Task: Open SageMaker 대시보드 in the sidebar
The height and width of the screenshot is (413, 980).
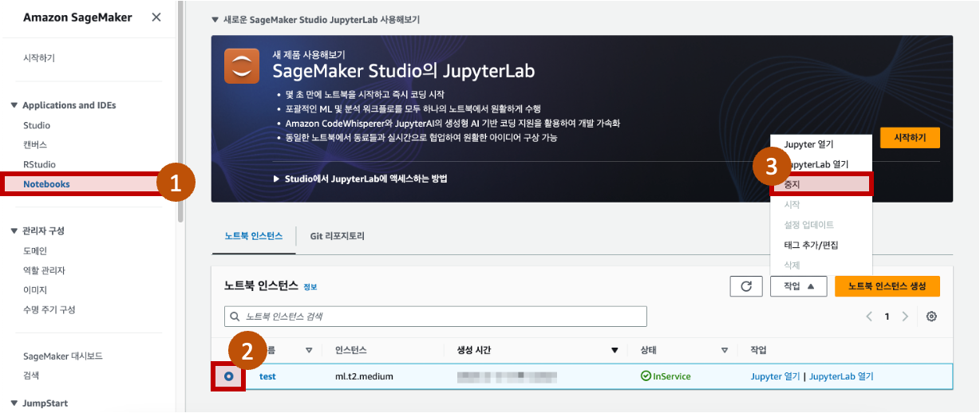Action: [x=63, y=356]
